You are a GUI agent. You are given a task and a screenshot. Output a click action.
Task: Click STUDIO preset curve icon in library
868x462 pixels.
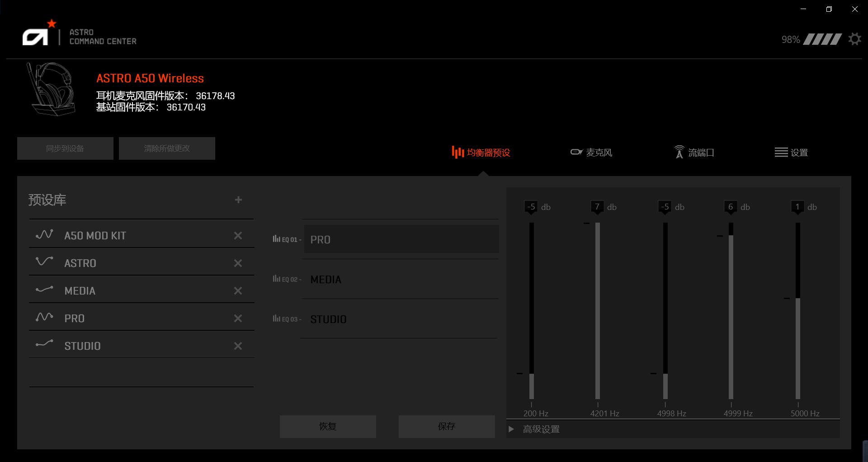pyautogui.click(x=44, y=344)
